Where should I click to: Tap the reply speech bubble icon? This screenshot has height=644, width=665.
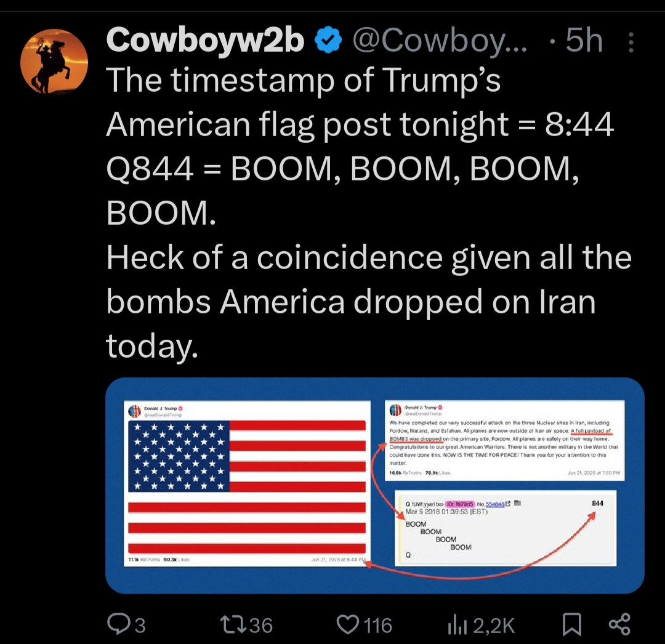pos(117,624)
